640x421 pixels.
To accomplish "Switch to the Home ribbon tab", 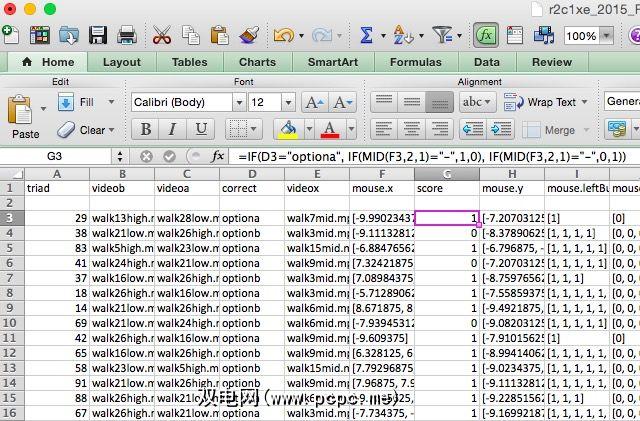I will [x=49, y=62].
